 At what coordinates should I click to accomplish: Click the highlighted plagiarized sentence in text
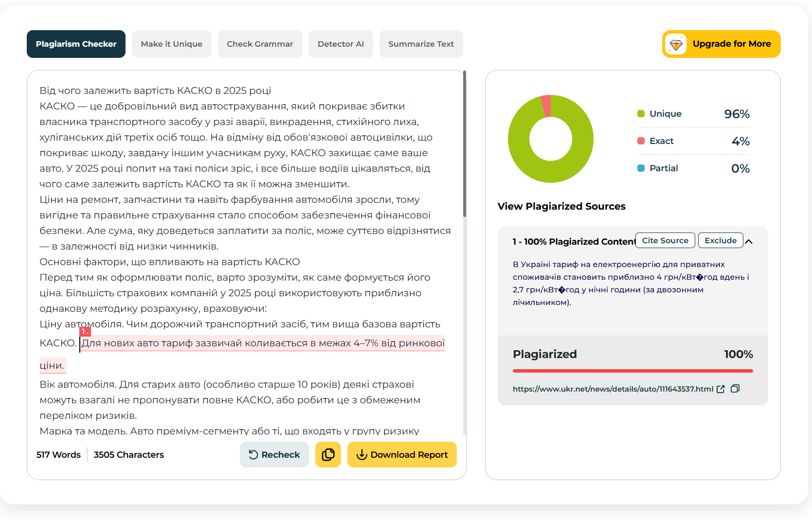[x=263, y=343]
